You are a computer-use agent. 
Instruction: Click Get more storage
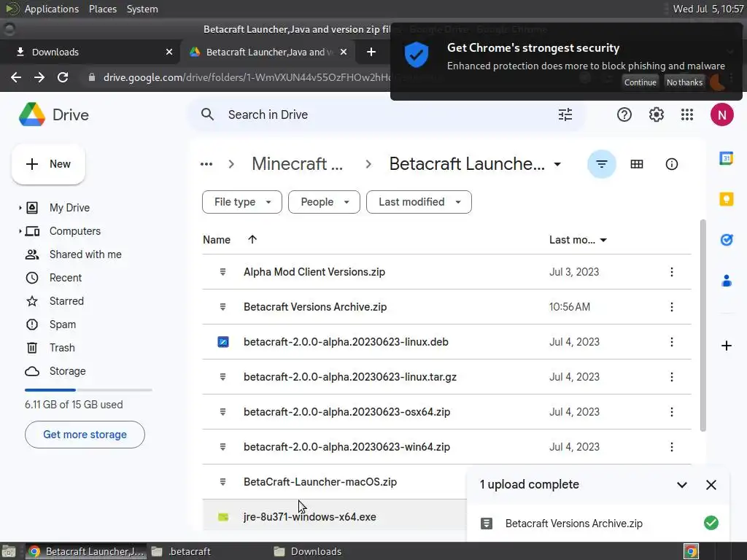(85, 435)
